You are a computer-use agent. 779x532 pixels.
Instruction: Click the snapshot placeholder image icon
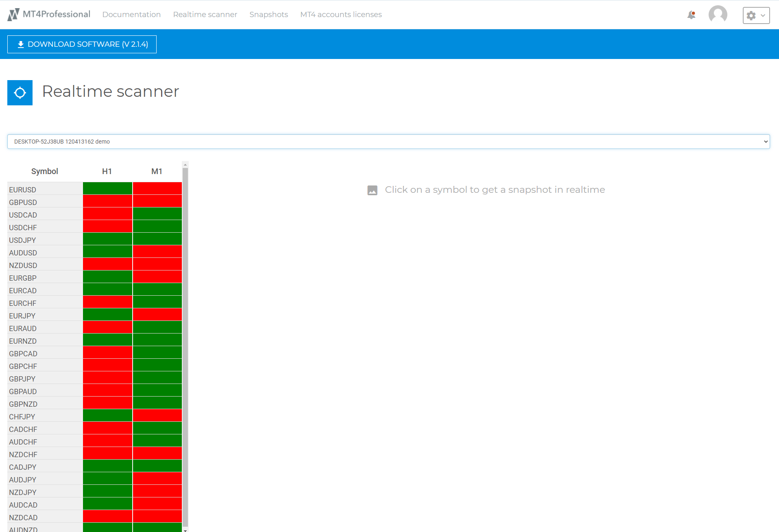372,190
